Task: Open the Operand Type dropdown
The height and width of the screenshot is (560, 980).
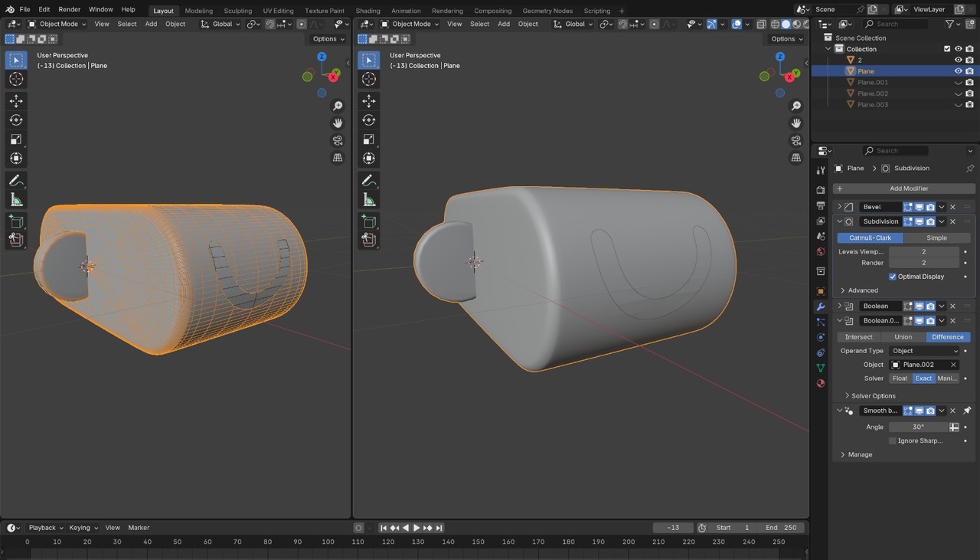Action: tap(925, 351)
